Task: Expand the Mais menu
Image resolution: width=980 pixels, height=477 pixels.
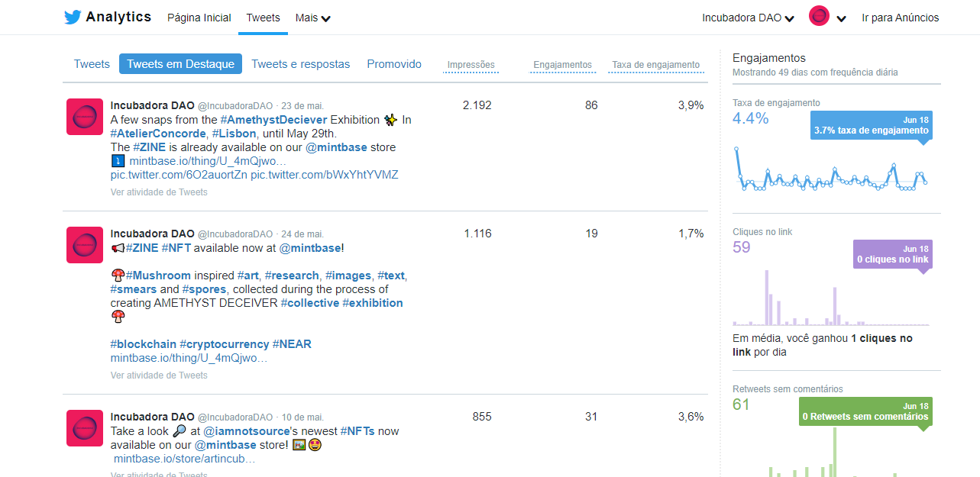Action: pyautogui.click(x=312, y=18)
